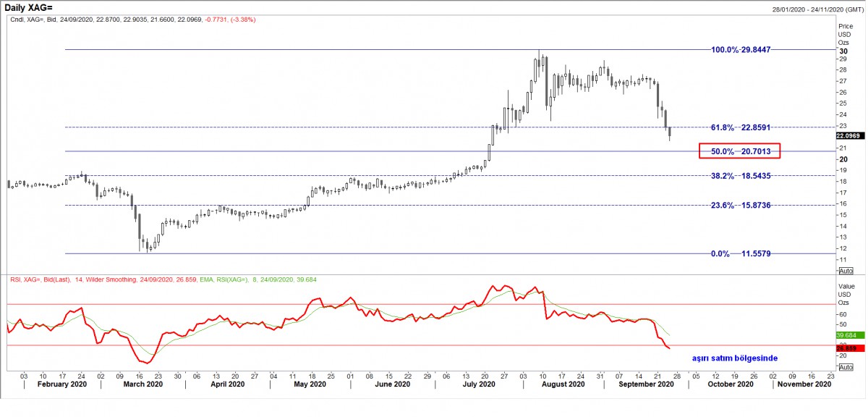Click the Price USD Ozs axis header
868x417 pixels.
tap(846, 35)
